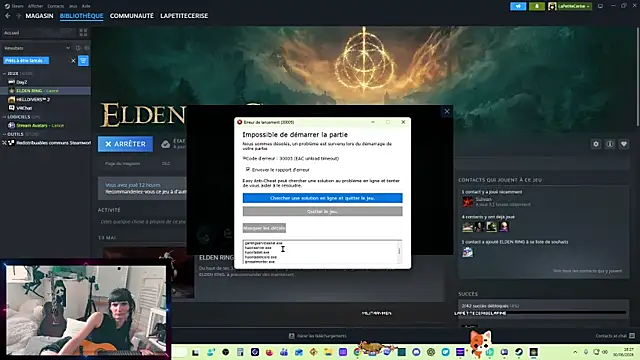Open the library type filter dropdown

[x=37, y=48]
